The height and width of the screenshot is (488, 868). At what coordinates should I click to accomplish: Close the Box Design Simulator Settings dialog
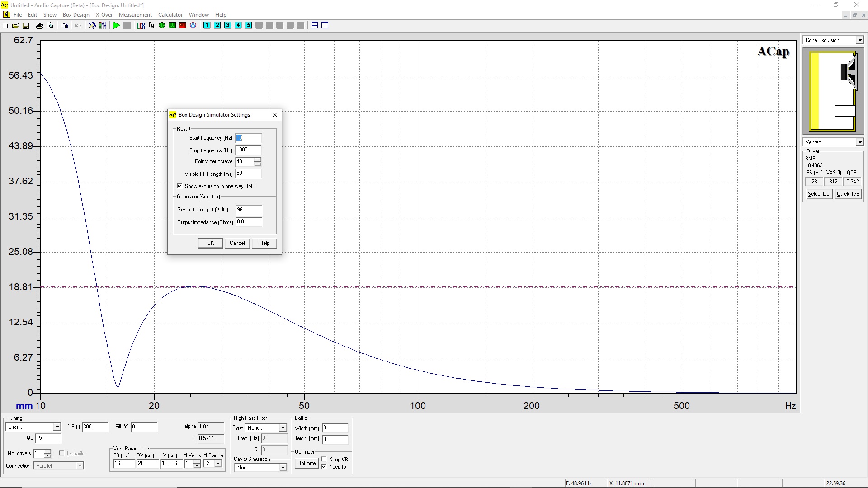(x=275, y=115)
